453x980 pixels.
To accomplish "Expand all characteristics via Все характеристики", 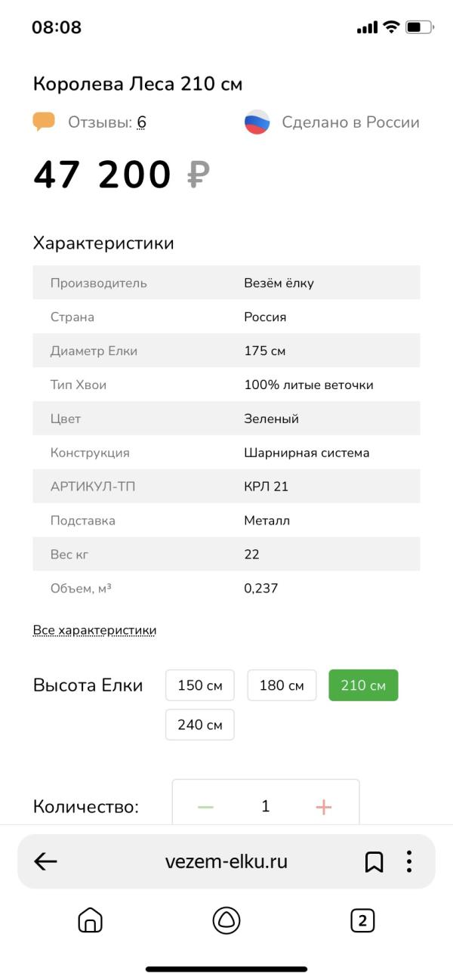I will click(94, 630).
